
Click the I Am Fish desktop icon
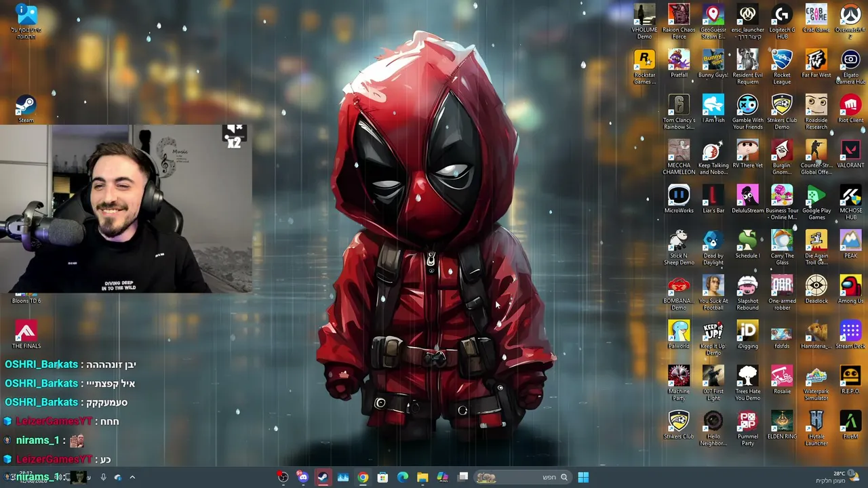click(x=713, y=108)
